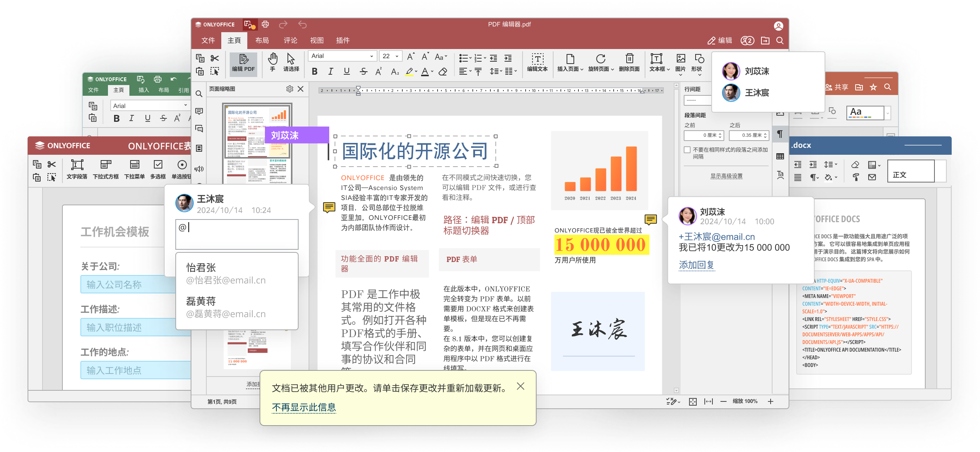The image size is (980, 452).
Task: Click 添加回复 in the comment popup
Action: [x=697, y=265]
